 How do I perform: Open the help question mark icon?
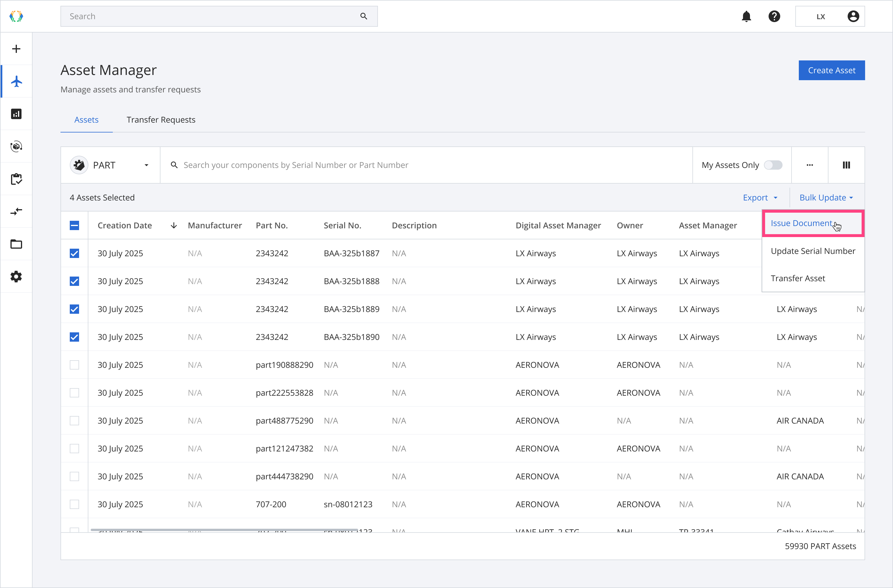(774, 16)
